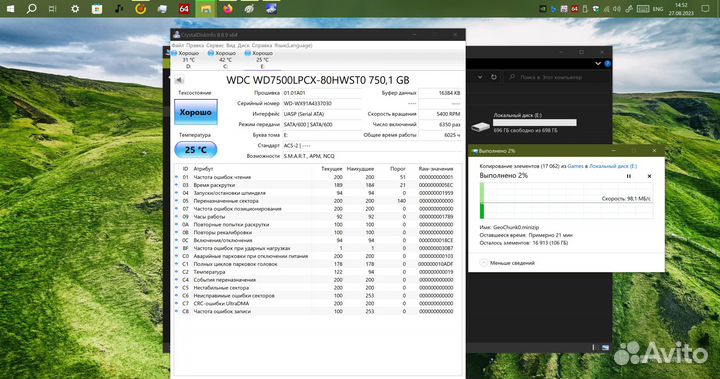Open Task View from taskbar
This screenshot has height=379, width=720.
point(52,8)
